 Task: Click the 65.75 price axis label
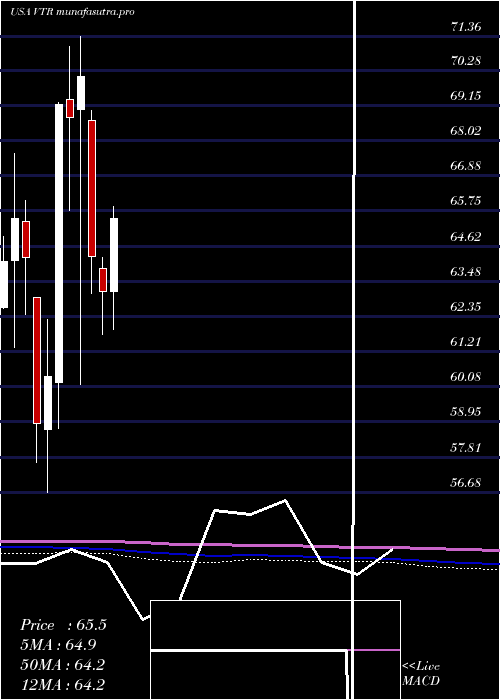pyautogui.click(x=466, y=201)
